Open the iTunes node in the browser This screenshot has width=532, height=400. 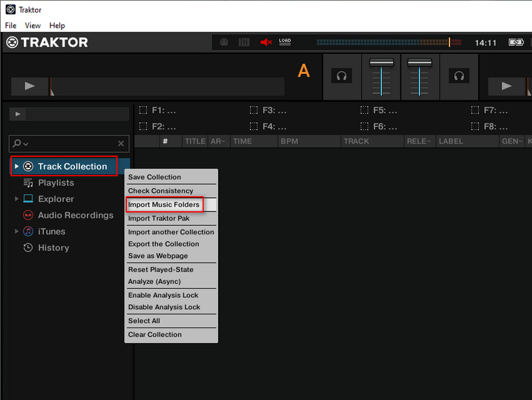(x=53, y=231)
